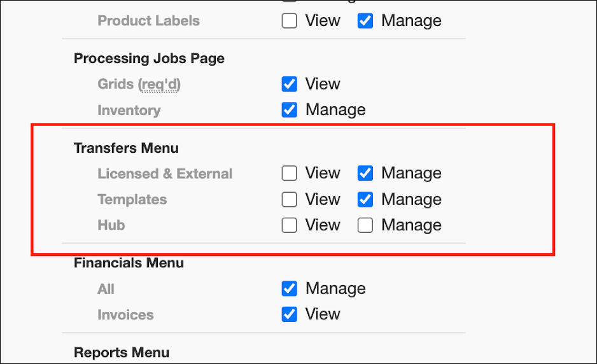Click the Grids (req'd) underlined label
Screen dimensions: 597x364
point(139,84)
